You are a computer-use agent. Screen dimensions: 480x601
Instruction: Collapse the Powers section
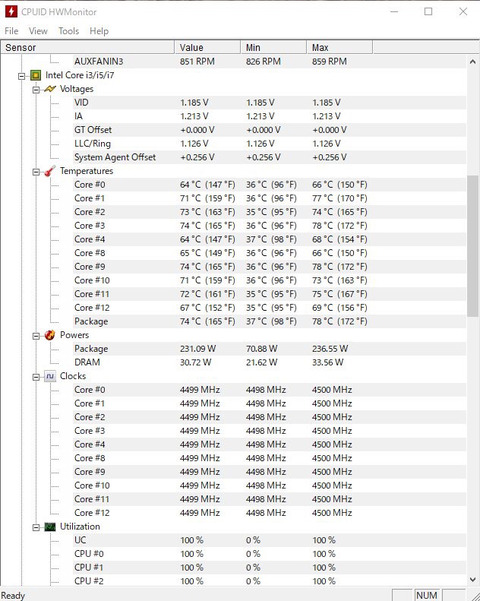click(36, 336)
